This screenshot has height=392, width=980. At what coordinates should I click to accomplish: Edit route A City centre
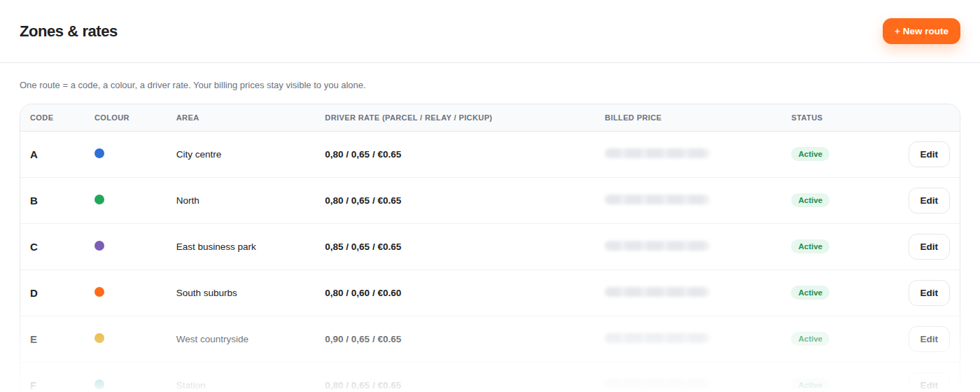(929, 154)
